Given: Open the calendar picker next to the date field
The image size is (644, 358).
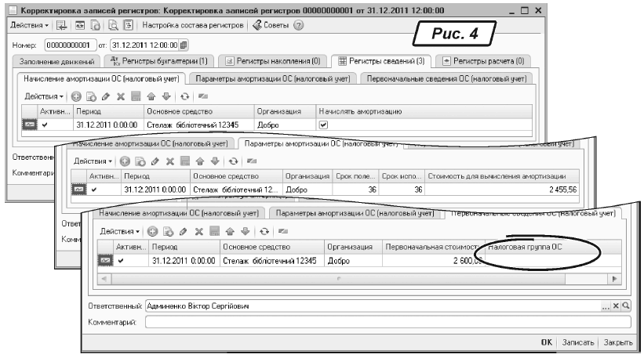Looking at the screenshot, I should (x=184, y=45).
